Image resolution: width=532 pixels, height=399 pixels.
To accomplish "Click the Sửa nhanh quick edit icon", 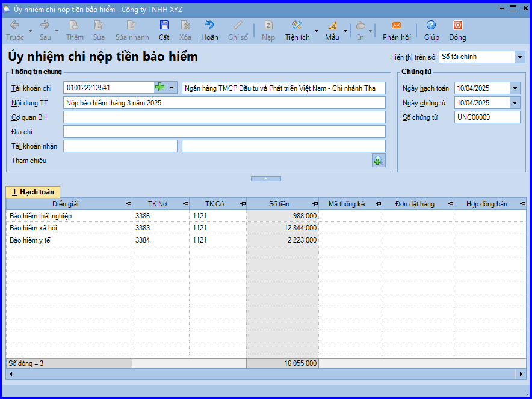I will click(131, 25).
